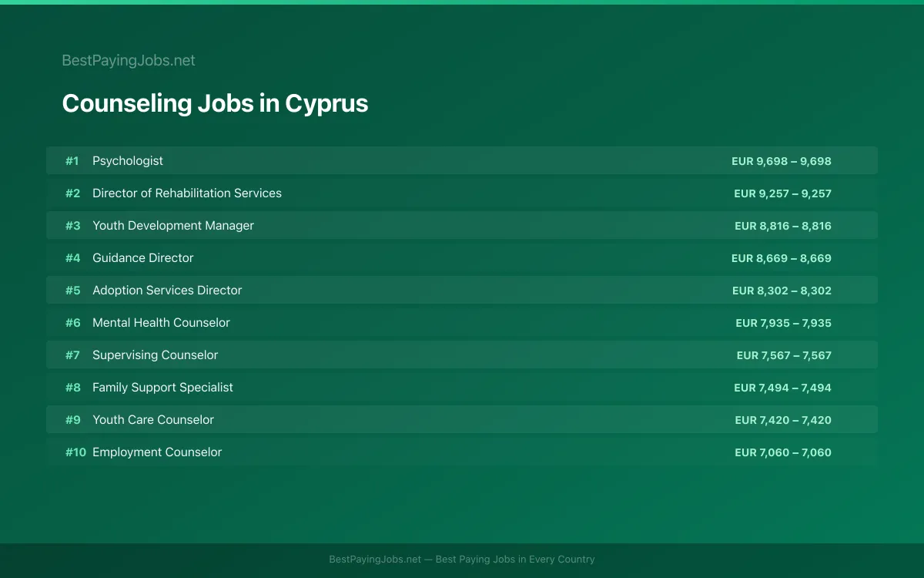Image resolution: width=924 pixels, height=578 pixels.
Task: Click rank number #7
Action: click(x=72, y=355)
